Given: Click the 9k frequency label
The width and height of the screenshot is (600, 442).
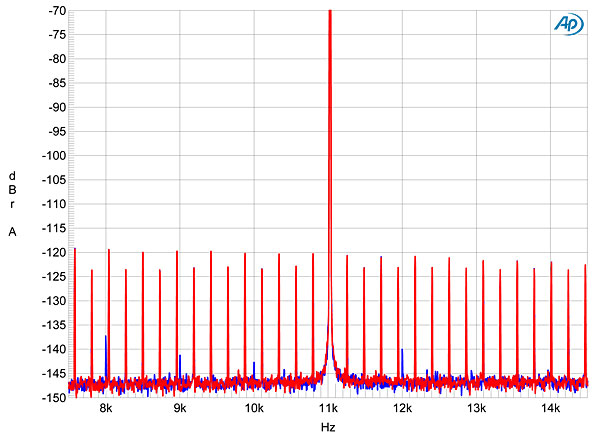Looking at the screenshot, I should [180, 409].
